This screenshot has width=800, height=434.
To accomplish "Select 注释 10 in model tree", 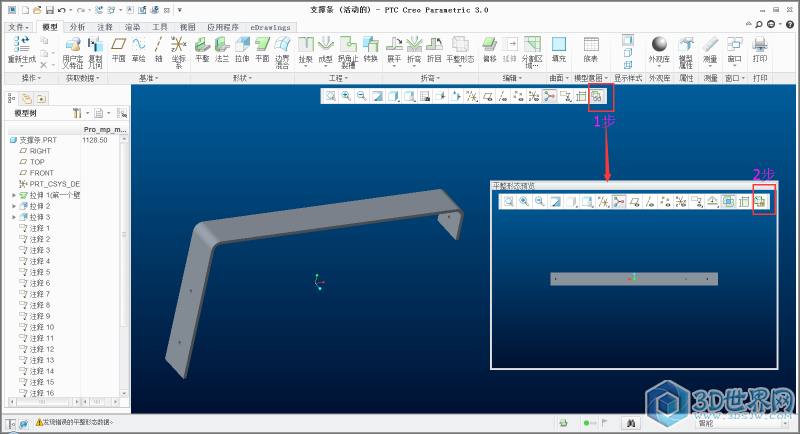I will 41,327.
